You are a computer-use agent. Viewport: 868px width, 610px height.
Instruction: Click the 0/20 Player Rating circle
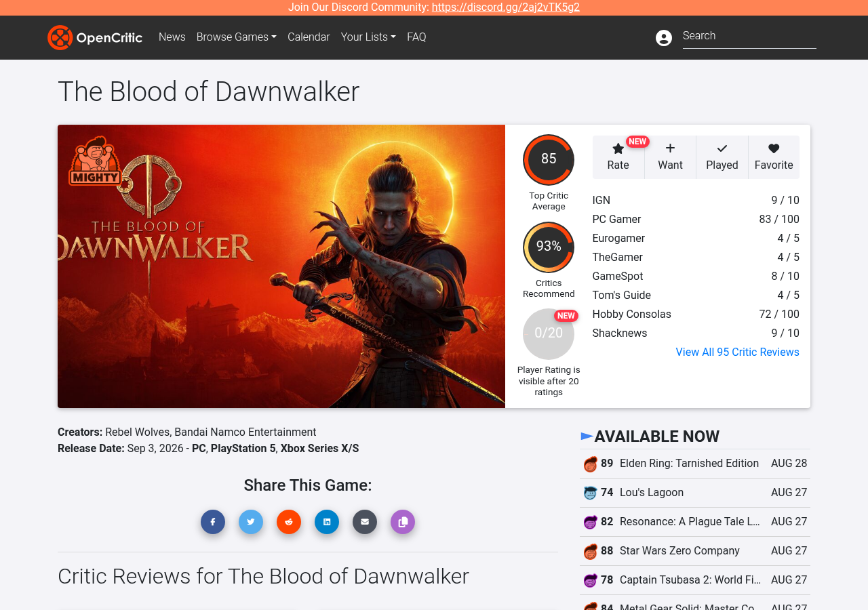click(x=549, y=334)
